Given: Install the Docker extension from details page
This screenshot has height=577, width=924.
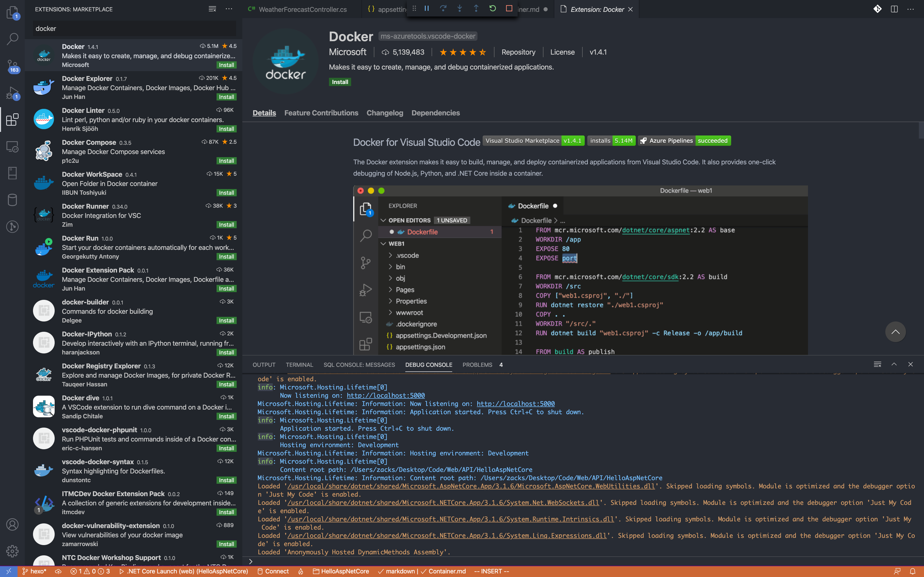Looking at the screenshot, I should click(x=340, y=82).
